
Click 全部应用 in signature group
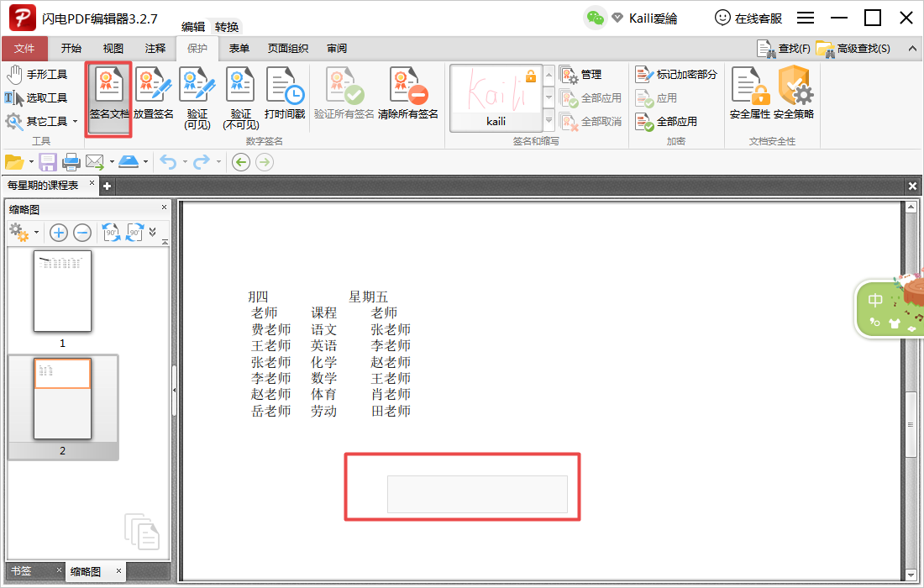point(591,97)
